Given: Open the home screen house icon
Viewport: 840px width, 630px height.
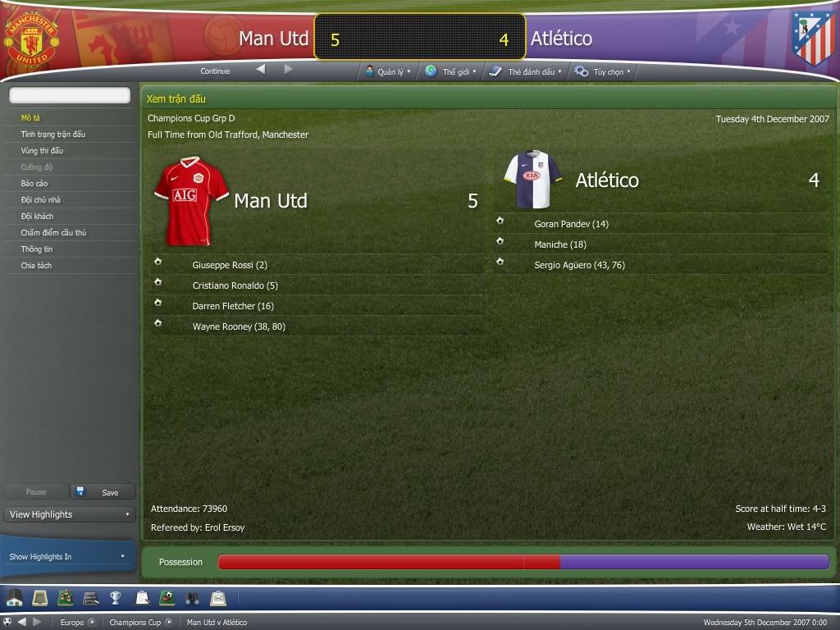Looking at the screenshot, I should (x=15, y=598).
